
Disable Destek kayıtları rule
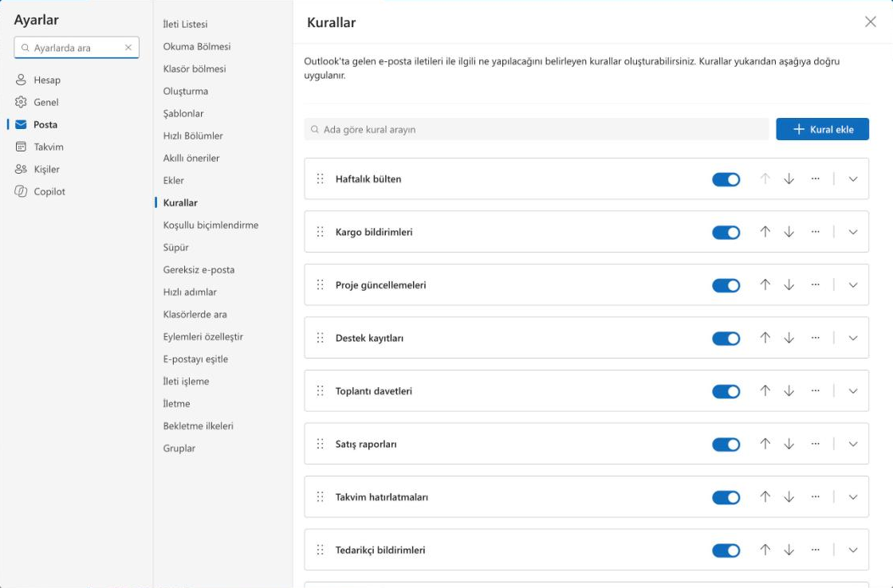(x=726, y=338)
